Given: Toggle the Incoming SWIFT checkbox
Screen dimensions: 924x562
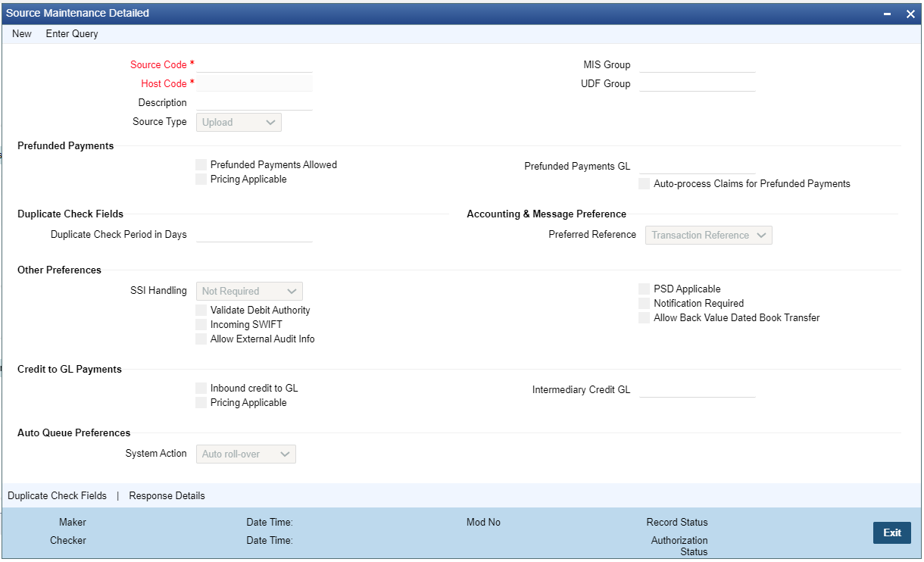Looking at the screenshot, I should pos(201,324).
